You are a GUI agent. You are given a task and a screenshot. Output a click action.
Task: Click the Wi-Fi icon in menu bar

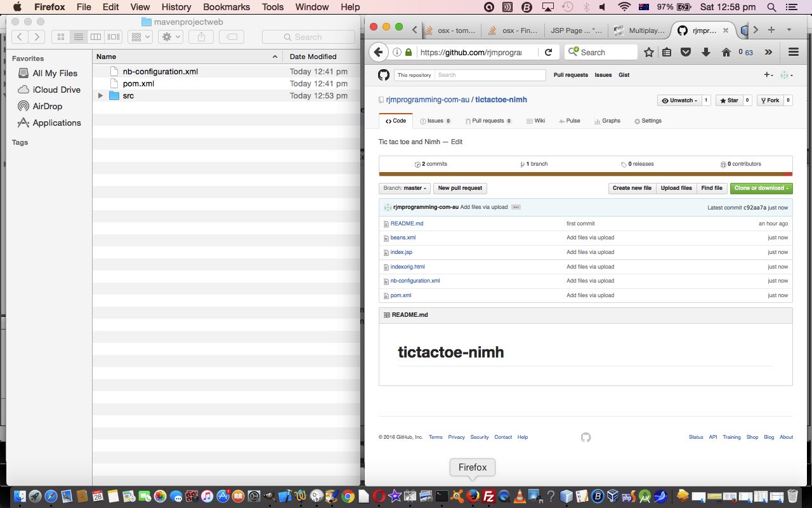coord(624,7)
